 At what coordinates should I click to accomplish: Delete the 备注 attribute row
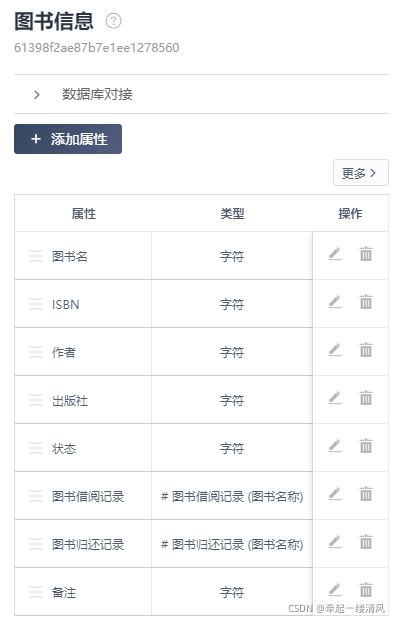366,590
